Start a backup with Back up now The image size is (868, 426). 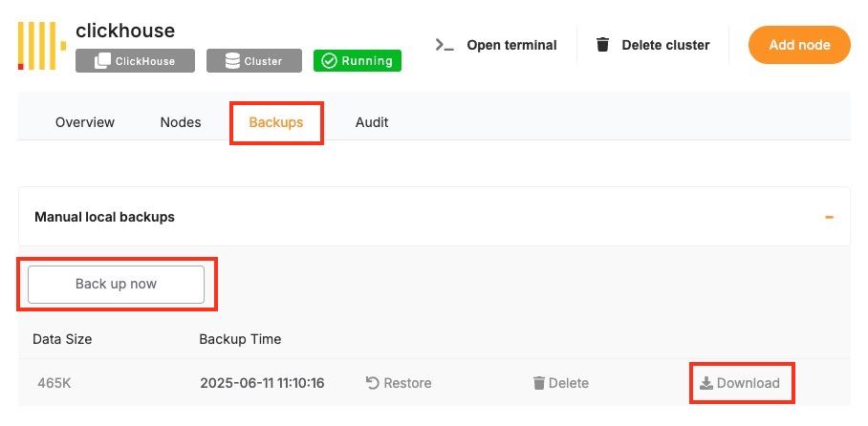pyautogui.click(x=117, y=284)
